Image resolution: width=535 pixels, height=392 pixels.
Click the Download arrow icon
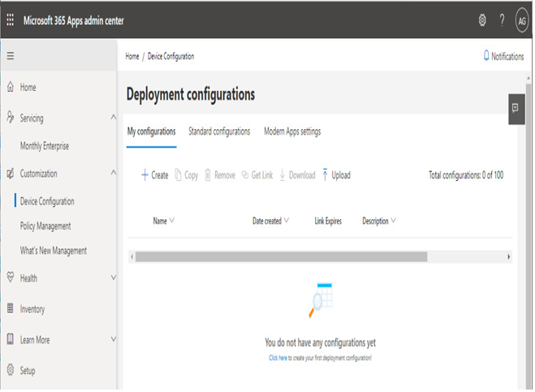[x=283, y=174]
